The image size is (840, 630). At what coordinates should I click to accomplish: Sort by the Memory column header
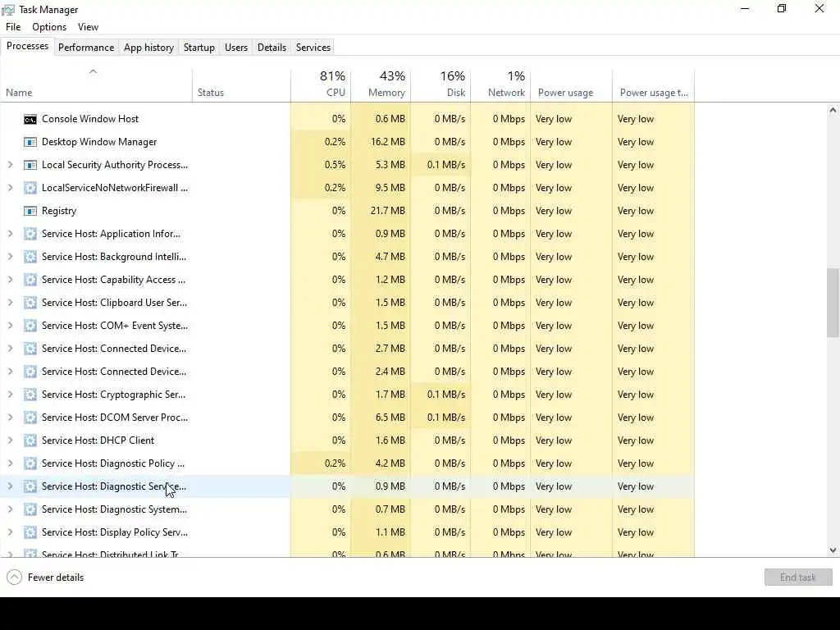tap(381, 85)
